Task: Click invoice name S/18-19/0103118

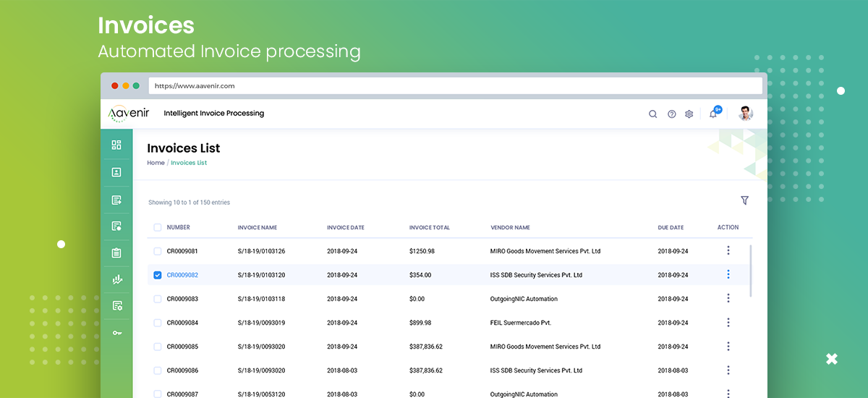Action: pyautogui.click(x=261, y=299)
